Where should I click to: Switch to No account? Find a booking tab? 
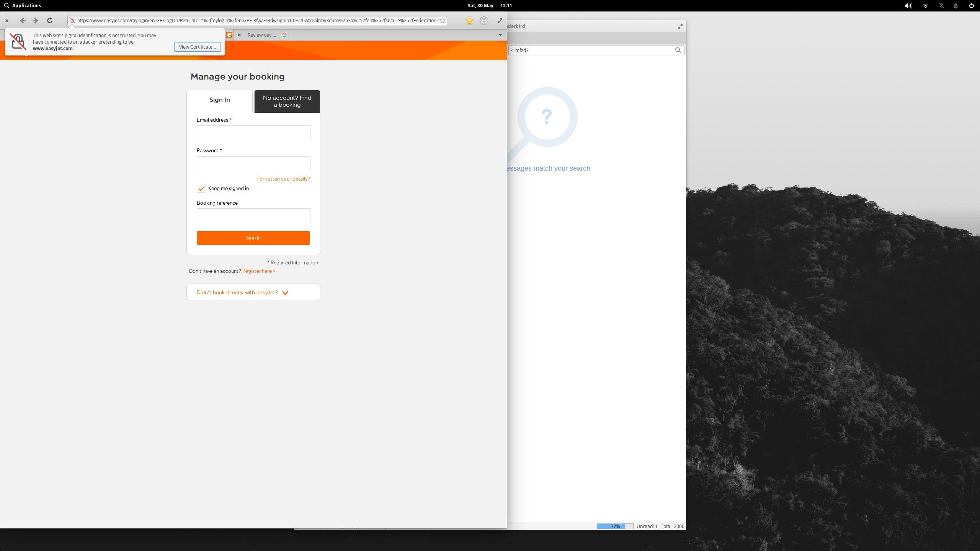pos(287,101)
